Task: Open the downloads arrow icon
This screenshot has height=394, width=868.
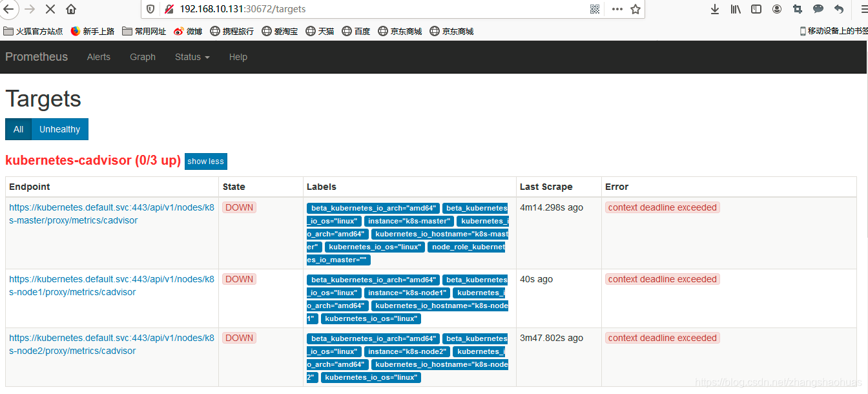Action: coord(715,9)
